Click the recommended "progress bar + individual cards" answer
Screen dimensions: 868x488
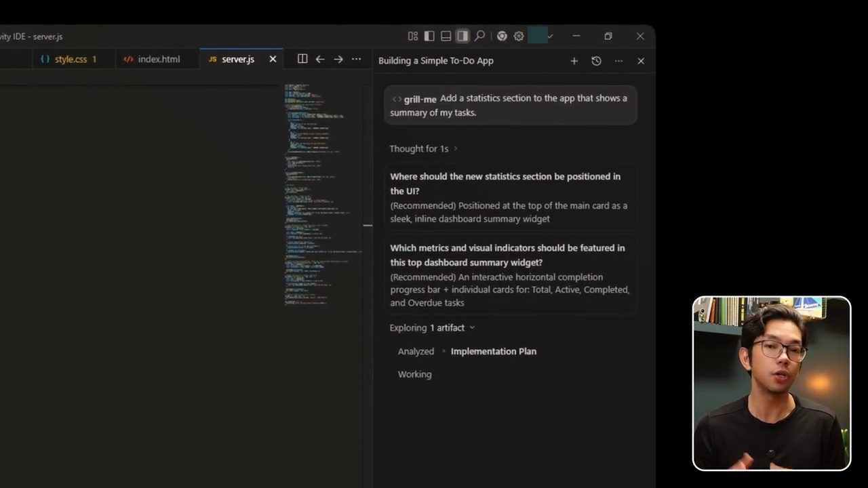[510, 290]
